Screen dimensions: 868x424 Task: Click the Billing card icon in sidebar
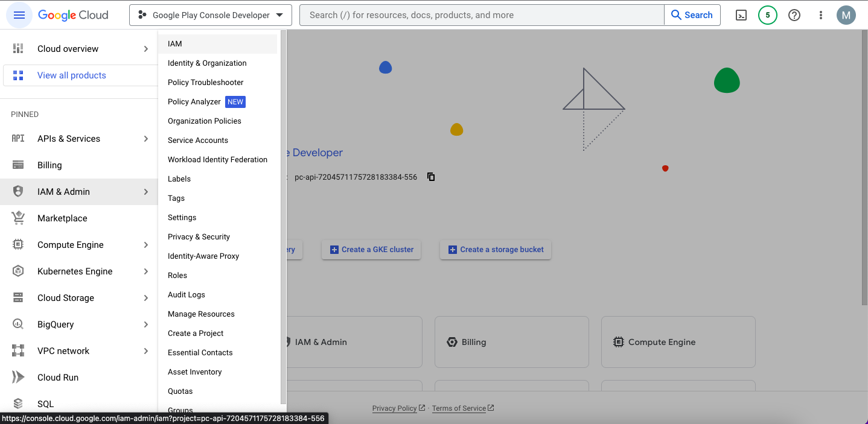click(18, 165)
